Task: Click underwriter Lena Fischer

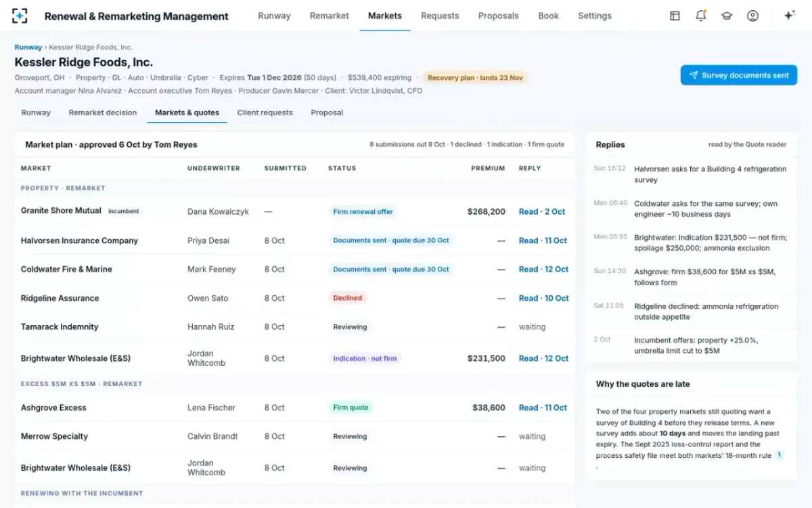Action: click(x=211, y=408)
